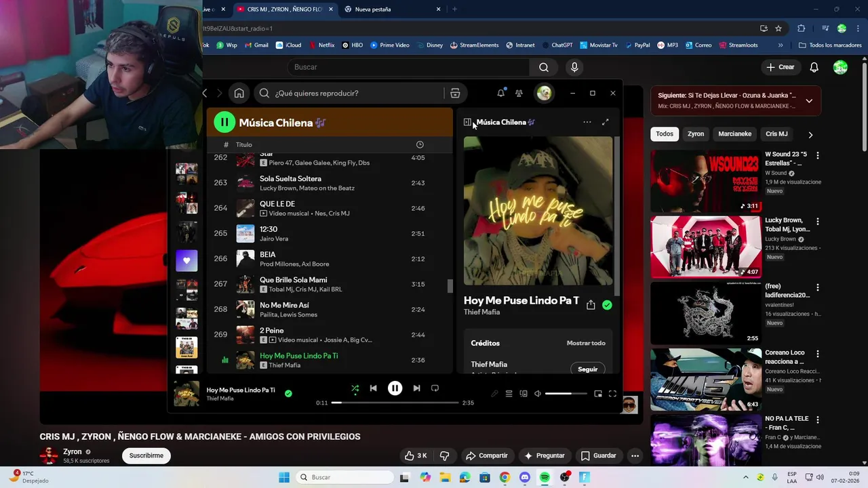Select Cris MJ filter chip
The image size is (868, 488).
[776, 134]
